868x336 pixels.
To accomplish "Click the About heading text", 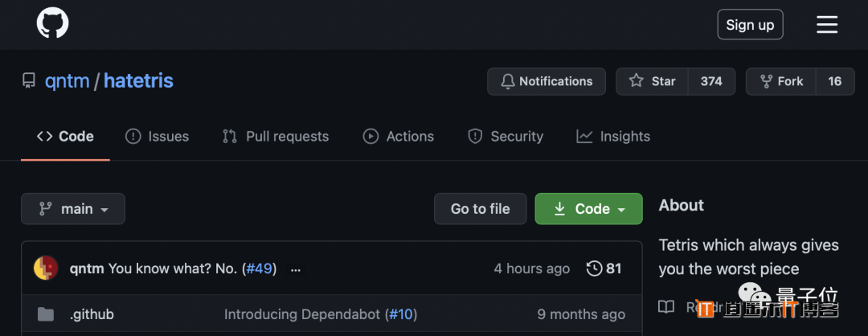I will coord(681,205).
